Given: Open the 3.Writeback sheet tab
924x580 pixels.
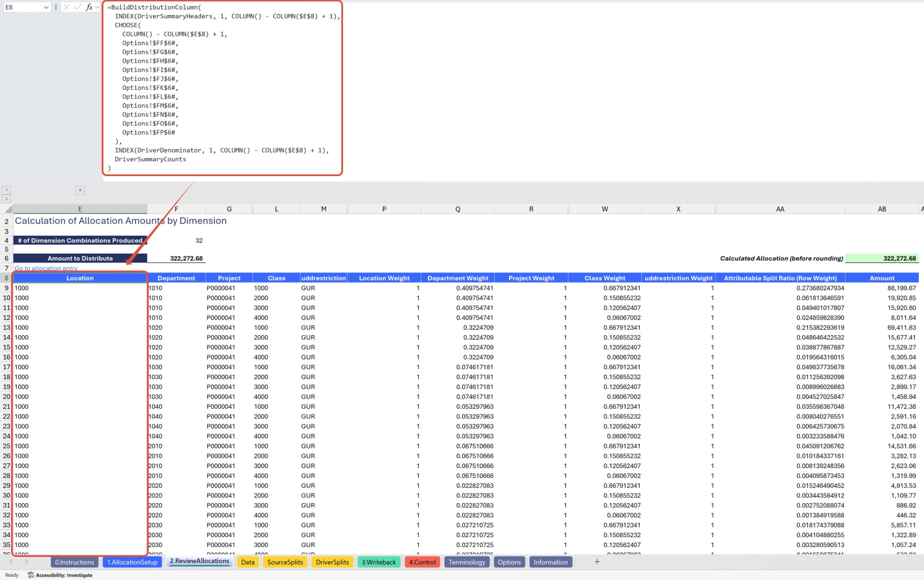Looking at the screenshot, I should (378, 562).
